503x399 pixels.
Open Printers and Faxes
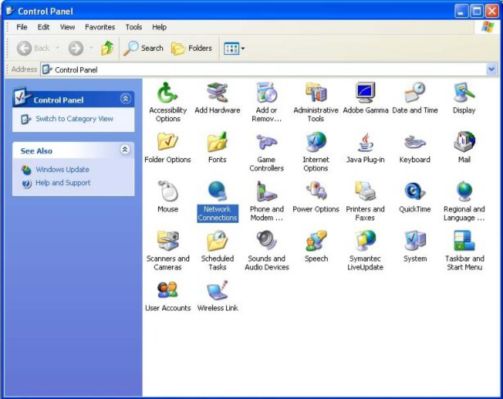pos(365,201)
